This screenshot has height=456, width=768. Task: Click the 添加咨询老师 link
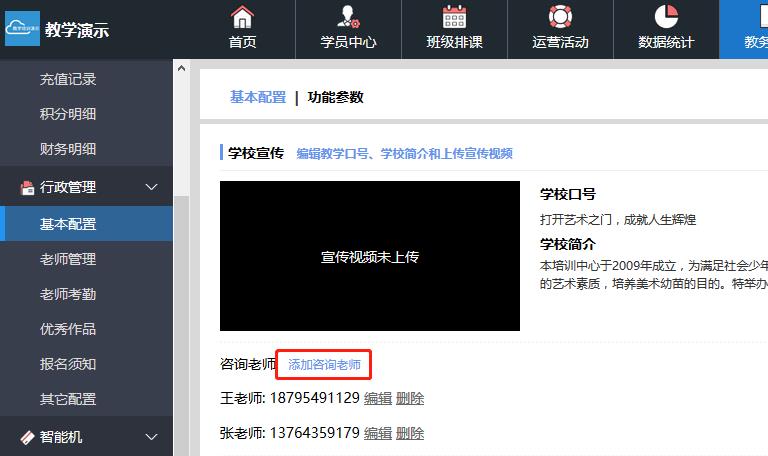tap(324, 365)
